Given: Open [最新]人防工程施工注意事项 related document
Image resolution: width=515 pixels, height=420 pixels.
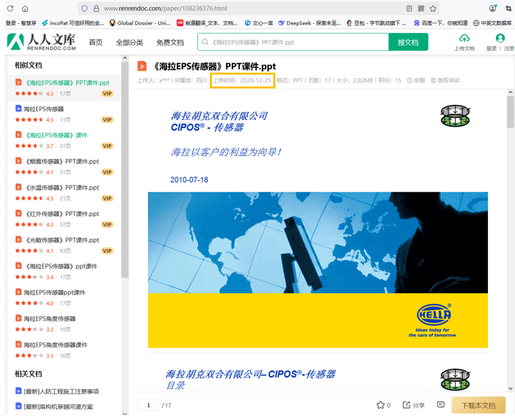Looking at the screenshot, I should [x=61, y=392].
